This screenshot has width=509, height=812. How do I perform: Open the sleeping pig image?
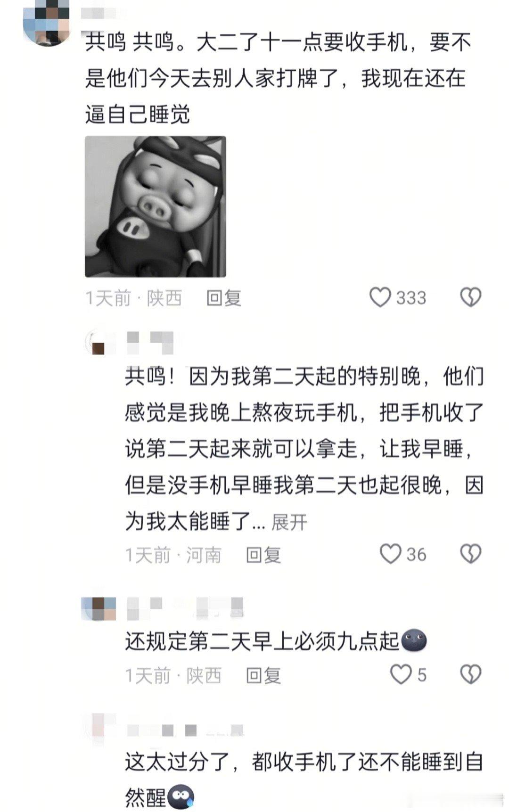[x=156, y=206]
